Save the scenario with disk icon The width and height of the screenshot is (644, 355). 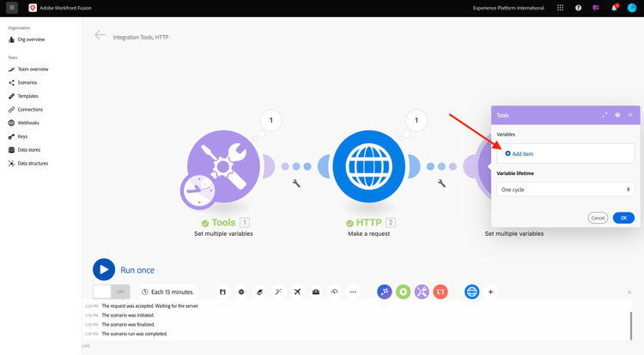[222, 292]
